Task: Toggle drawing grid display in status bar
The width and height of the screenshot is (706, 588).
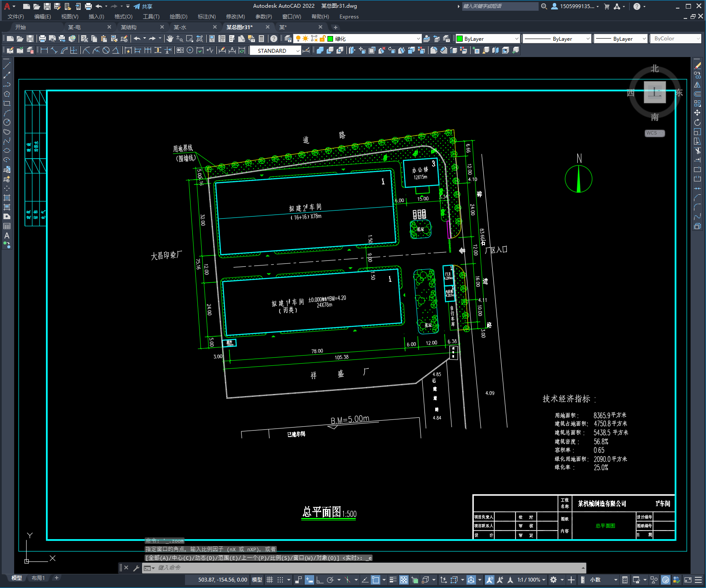Action: [x=270, y=580]
